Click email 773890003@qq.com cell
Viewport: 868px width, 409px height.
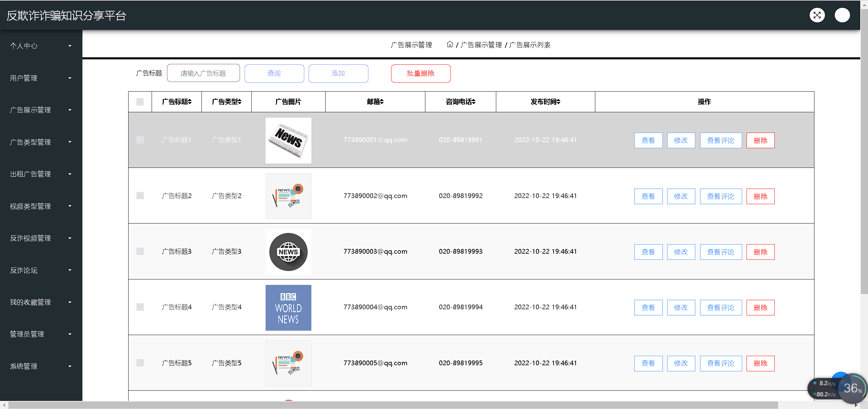point(375,251)
